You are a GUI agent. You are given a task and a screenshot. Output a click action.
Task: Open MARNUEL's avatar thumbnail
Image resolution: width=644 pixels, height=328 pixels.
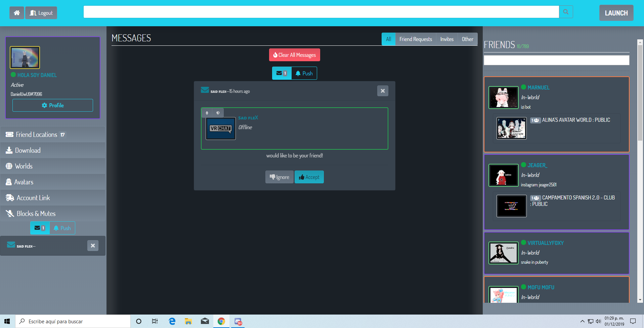tap(504, 98)
